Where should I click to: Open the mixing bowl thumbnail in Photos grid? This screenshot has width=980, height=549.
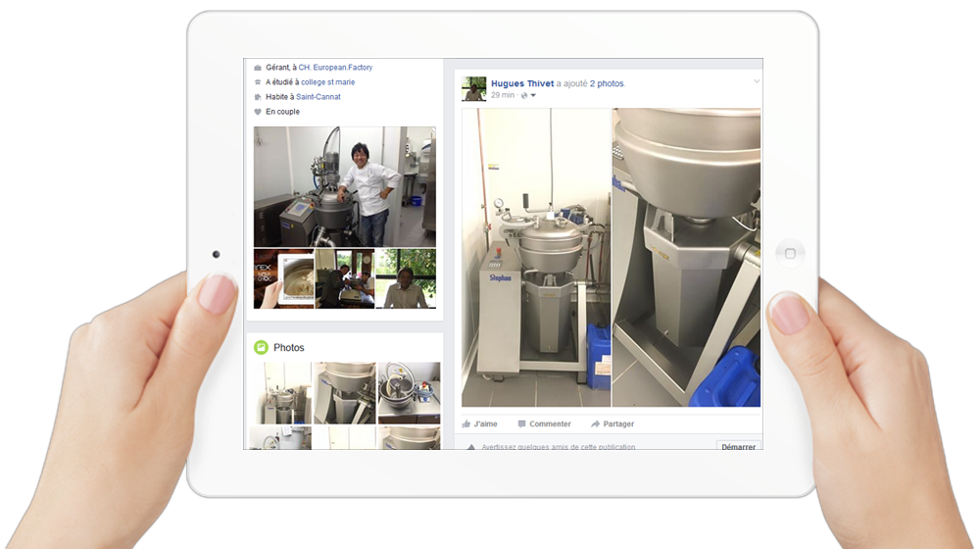pos(409,392)
